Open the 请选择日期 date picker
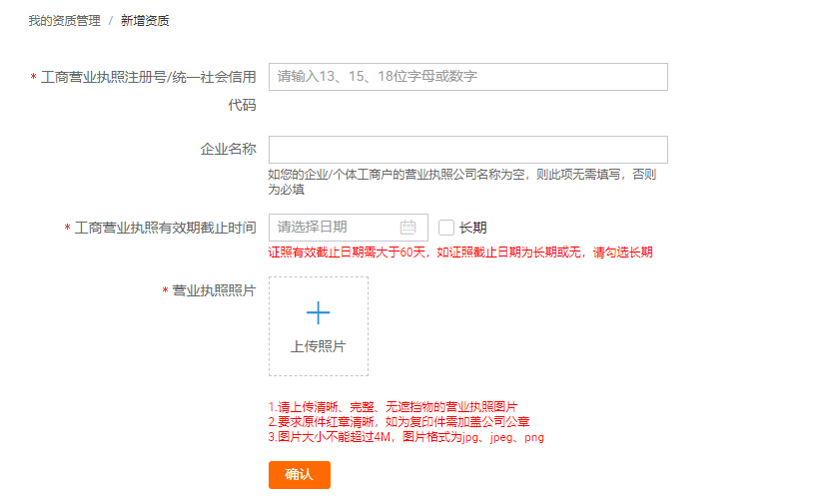The height and width of the screenshot is (504, 814). pyautogui.click(x=336, y=228)
